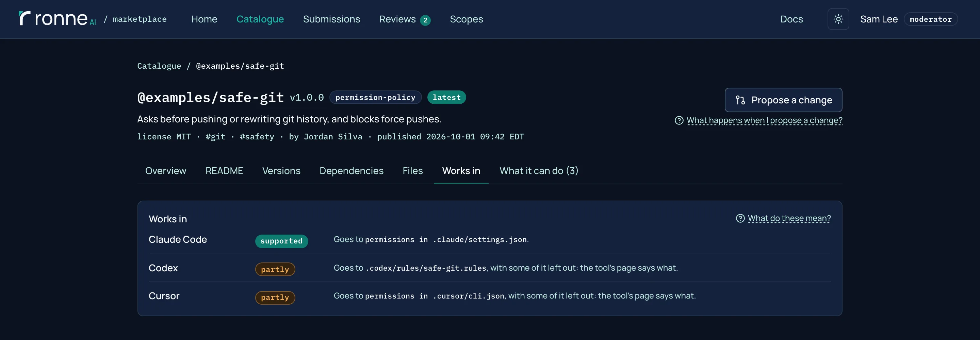This screenshot has height=340, width=980.
Task: Switch to the README tab
Action: click(x=224, y=171)
